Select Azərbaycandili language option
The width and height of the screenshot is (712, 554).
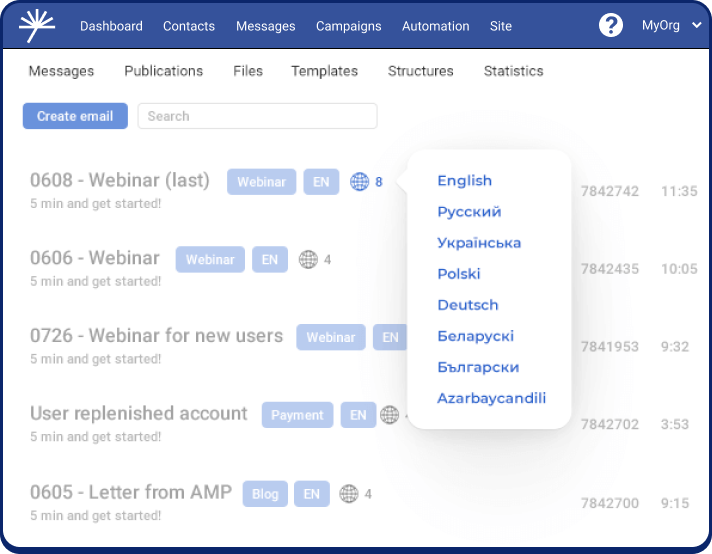491,398
